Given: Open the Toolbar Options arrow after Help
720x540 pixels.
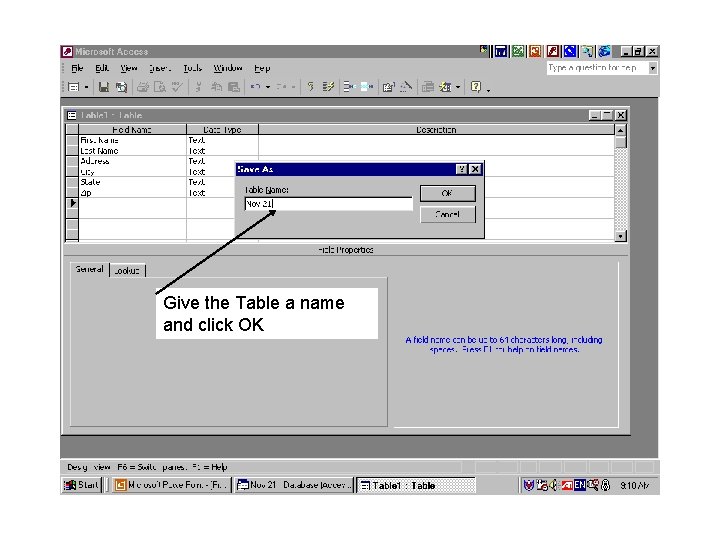Looking at the screenshot, I should (x=488, y=89).
